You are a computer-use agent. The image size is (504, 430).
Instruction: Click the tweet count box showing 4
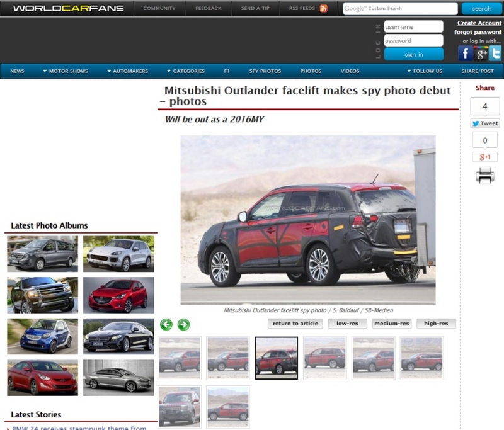coord(485,106)
